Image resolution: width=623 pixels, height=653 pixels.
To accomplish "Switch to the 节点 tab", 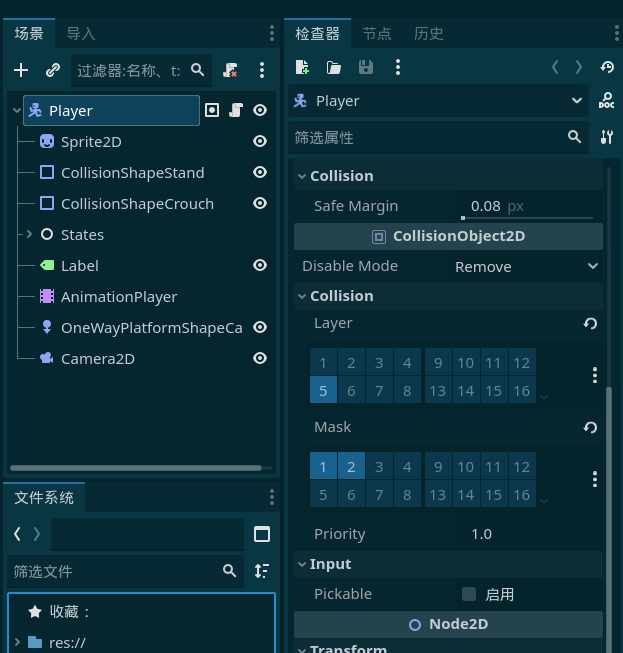I will [377, 34].
